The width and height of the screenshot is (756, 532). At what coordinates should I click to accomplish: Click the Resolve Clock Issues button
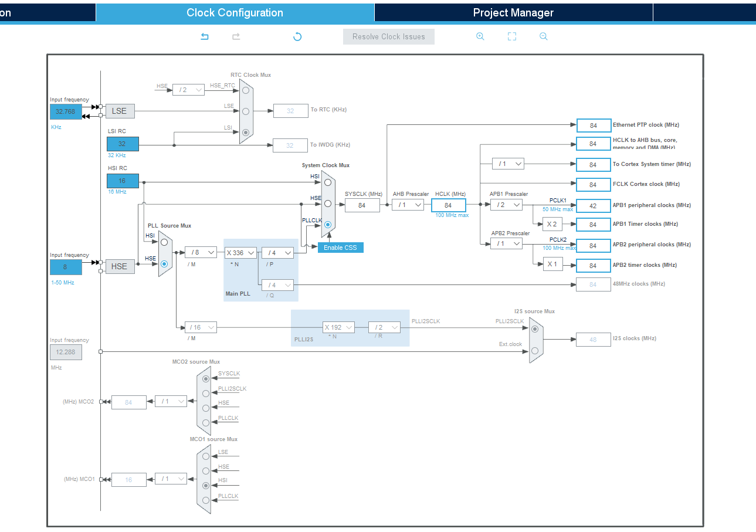coord(389,36)
